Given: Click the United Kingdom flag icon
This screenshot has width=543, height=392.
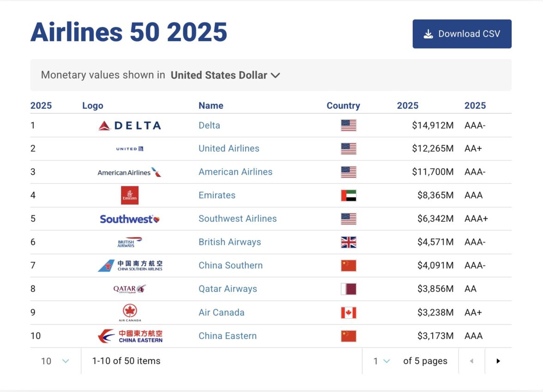Looking at the screenshot, I should (349, 242).
